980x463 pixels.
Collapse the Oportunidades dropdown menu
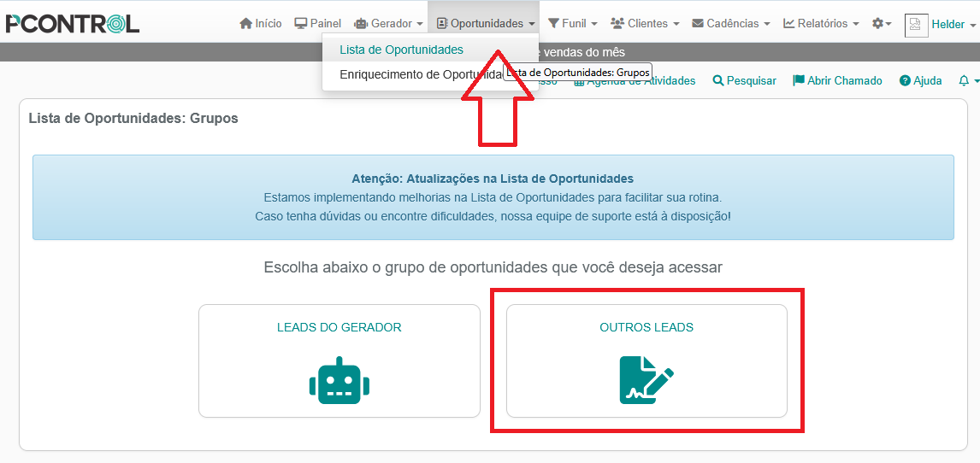point(486,24)
